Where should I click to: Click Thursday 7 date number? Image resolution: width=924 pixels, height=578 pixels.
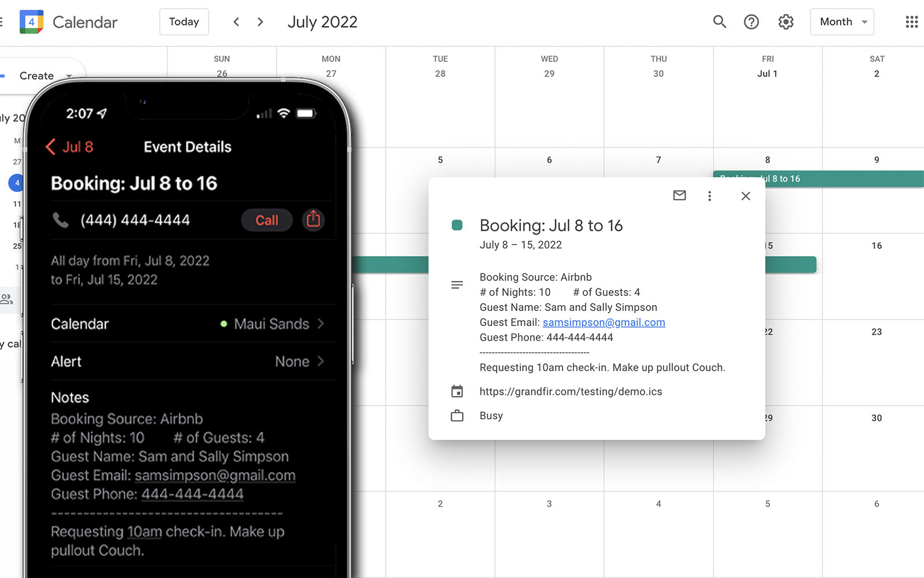pyautogui.click(x=658, y=160)
